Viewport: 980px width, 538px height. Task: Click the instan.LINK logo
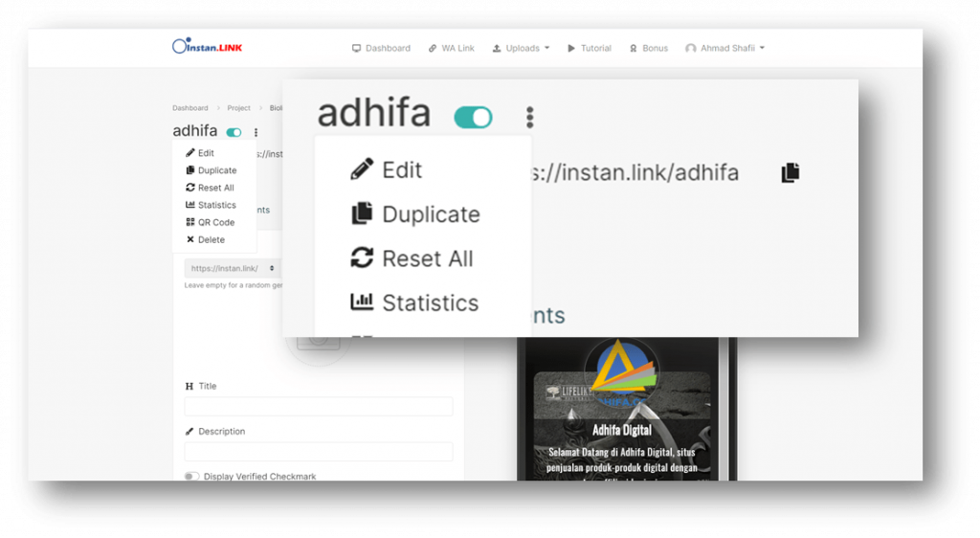pyautogui.click(x=207, y=46)
